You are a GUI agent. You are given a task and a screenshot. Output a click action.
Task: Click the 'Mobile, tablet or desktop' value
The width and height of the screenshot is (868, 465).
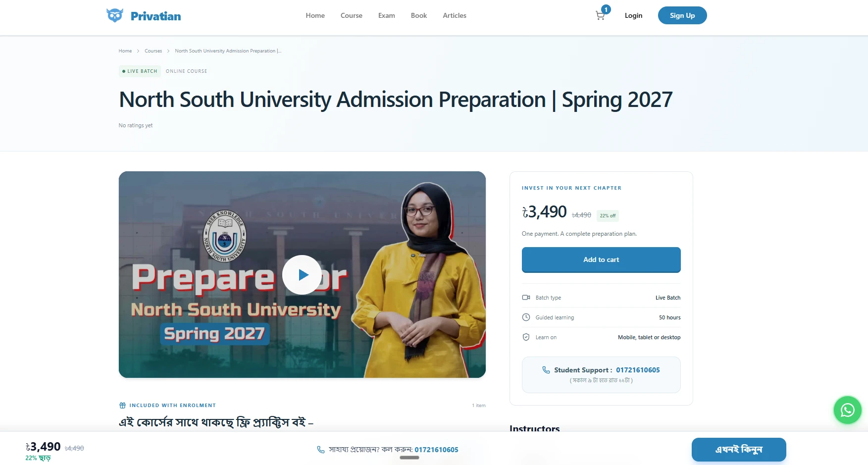point(649,337)
